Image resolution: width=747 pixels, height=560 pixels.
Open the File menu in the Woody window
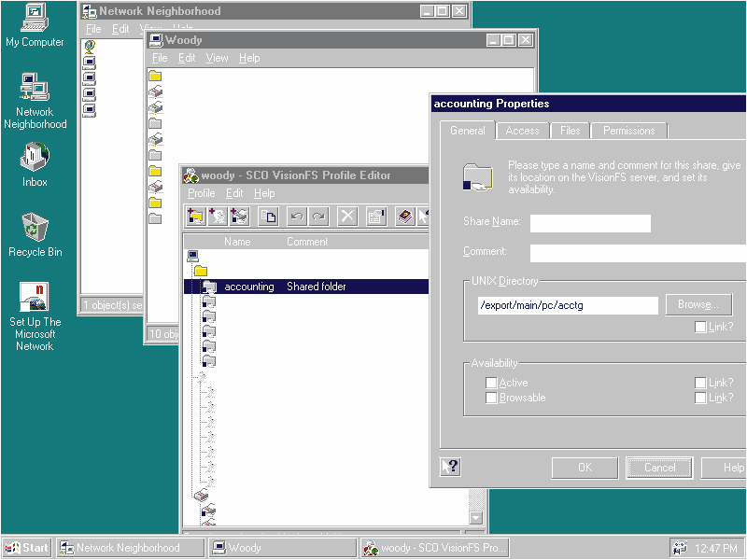(160, 58)
